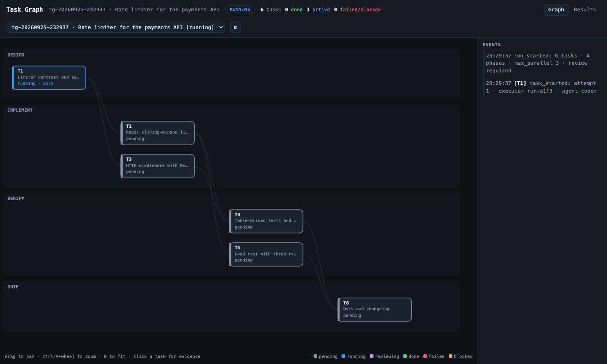Click the failed legend color dot
Screen dimensions: 607x364
click(425, 356)
